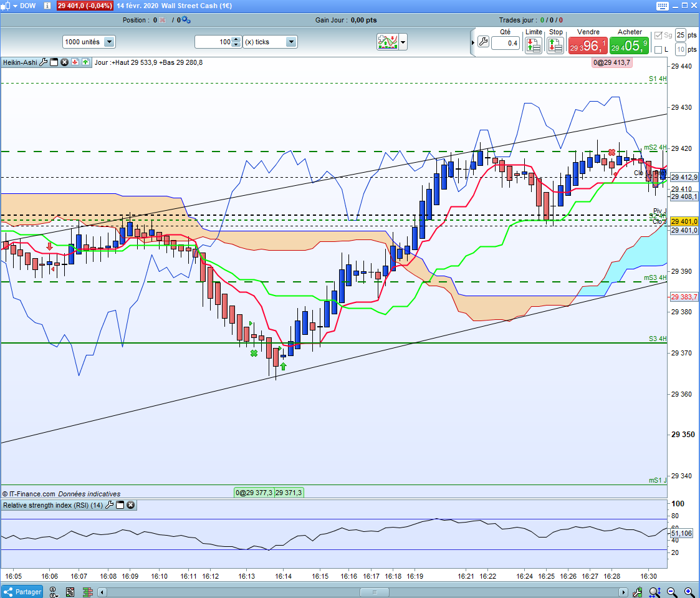
Task: Open the instrument info icon
Action: pos(47,6)
